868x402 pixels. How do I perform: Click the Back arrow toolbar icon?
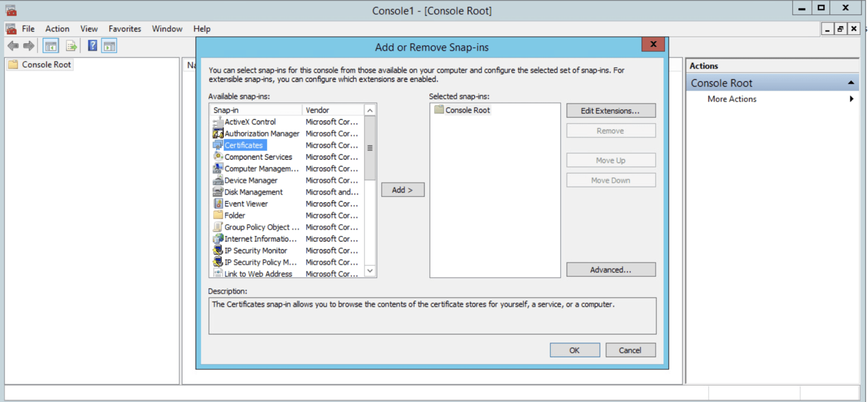13,46
